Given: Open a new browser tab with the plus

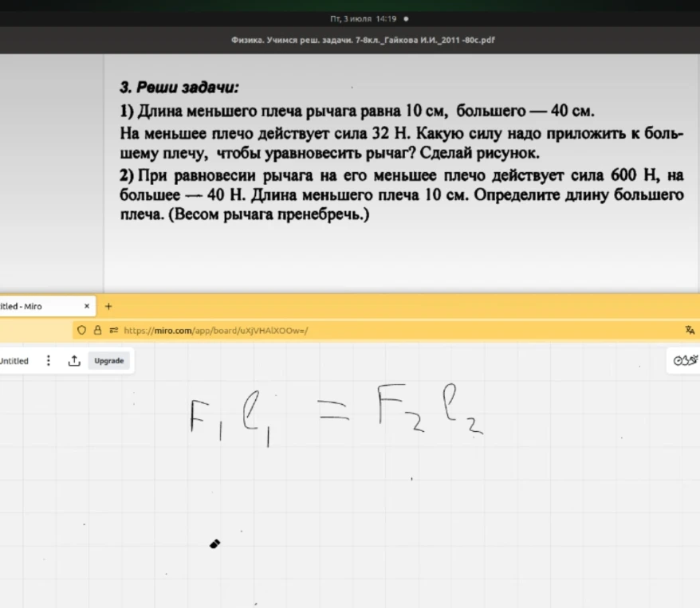Looking at the screenshot, I should tap(108, 306).
